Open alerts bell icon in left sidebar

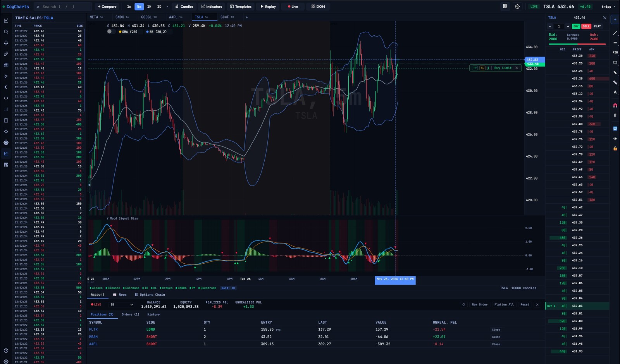coord(6,43)
